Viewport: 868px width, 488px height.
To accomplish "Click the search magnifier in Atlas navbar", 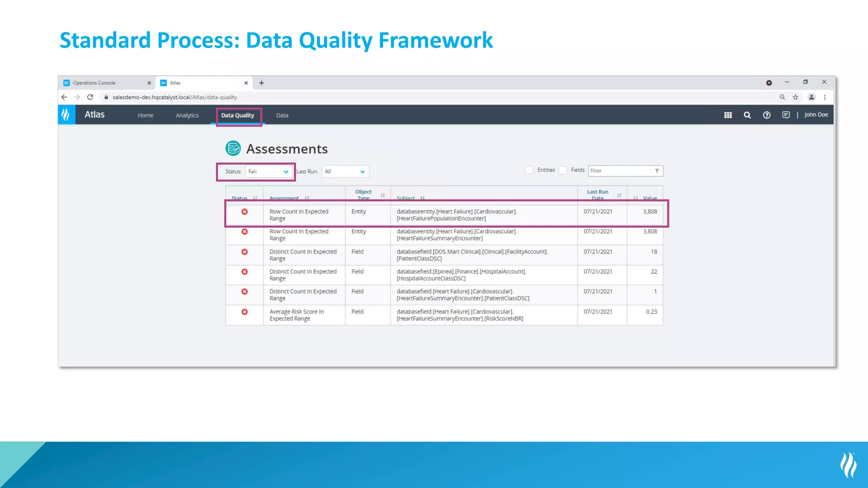I will pos(747,115).
